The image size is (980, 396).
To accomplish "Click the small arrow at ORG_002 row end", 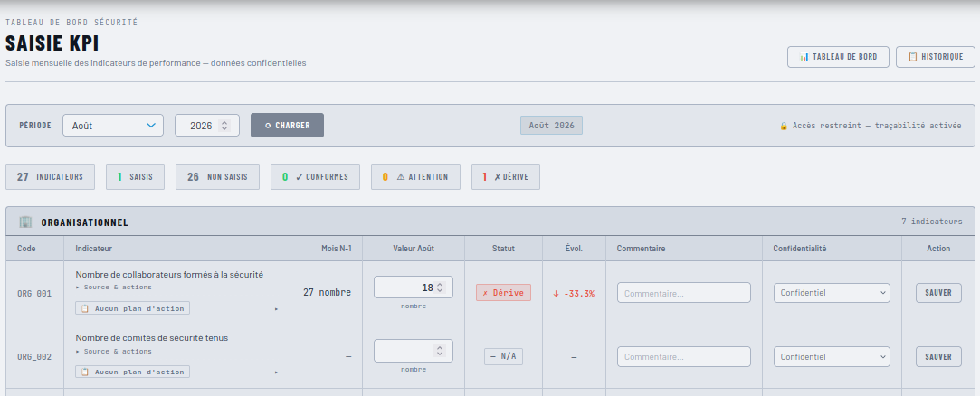I will tap(276, 372).
